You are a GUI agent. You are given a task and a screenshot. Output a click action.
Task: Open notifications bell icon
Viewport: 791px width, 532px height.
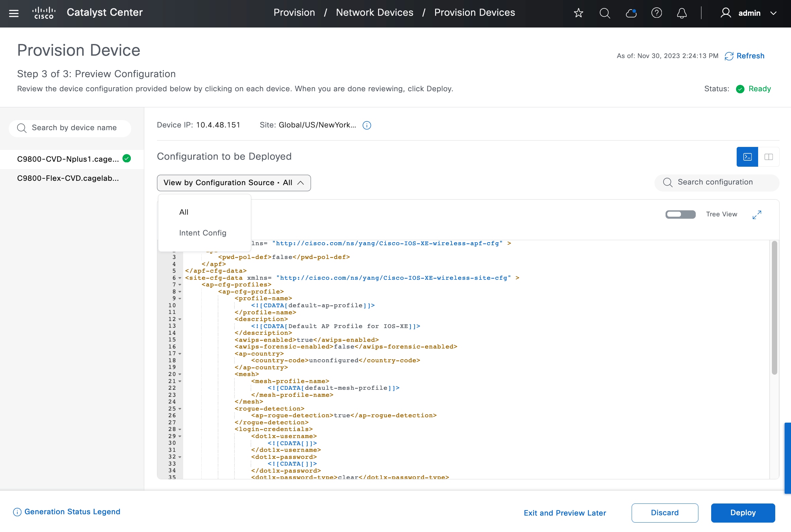(682, 13)
